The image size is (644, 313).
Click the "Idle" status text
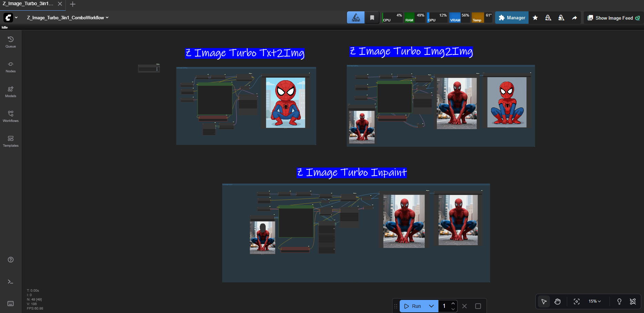click(4, 28)
